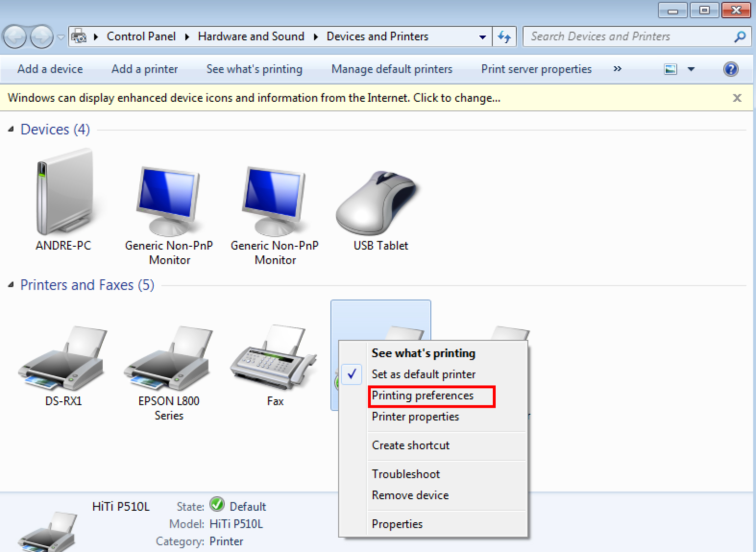Image resolution: width=756 pixels, height=552 pixels.
Task: Select the Fax machine icon
Action: pyautogui.click(x=274, y=358)
